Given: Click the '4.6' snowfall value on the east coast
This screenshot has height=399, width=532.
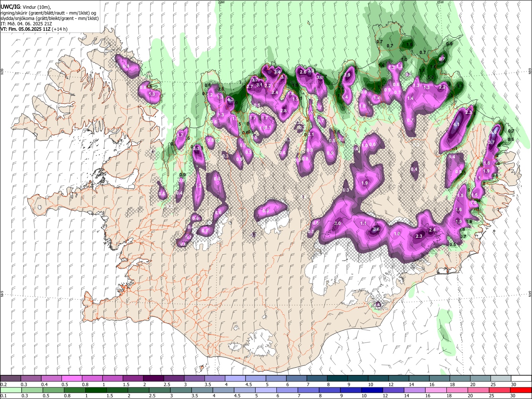Looking at the screenshot, I should [494, 132].
